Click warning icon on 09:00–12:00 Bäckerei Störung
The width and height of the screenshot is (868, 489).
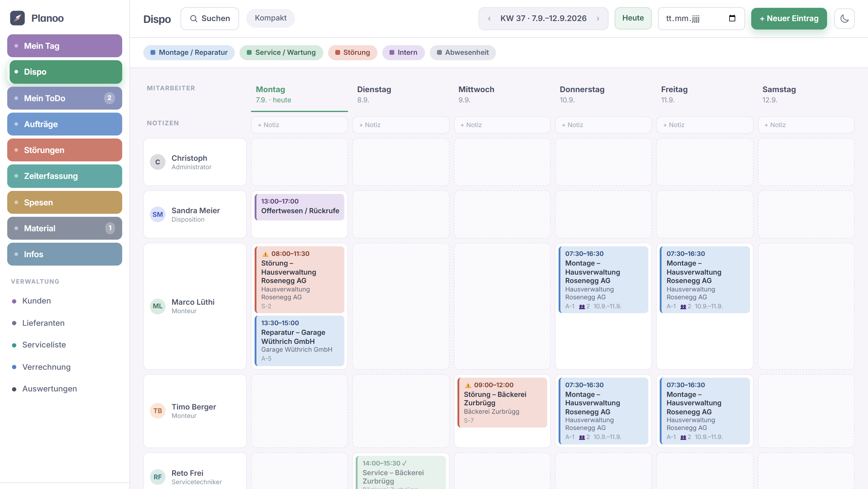click(468, 385)
